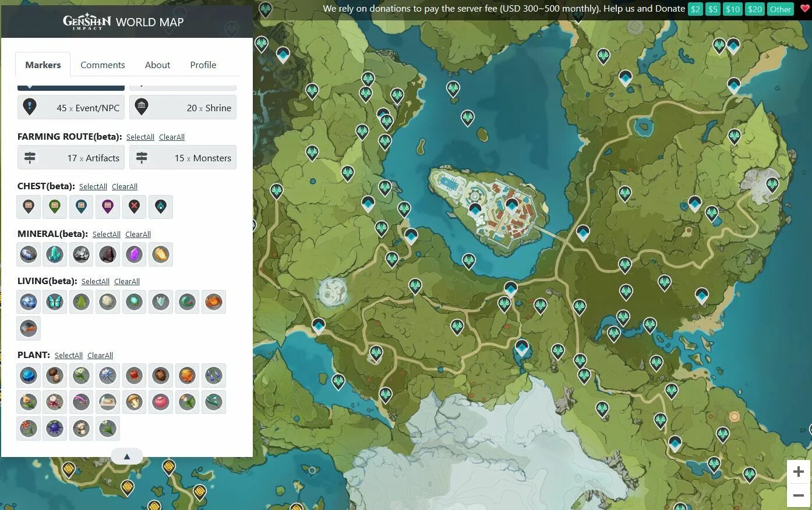
Task: Select the bird egg living icon
Action: click(108, 302)
